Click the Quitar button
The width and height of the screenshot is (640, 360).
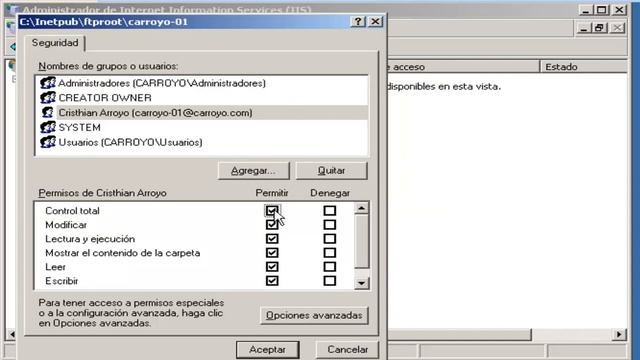click(x=331, y=171)
